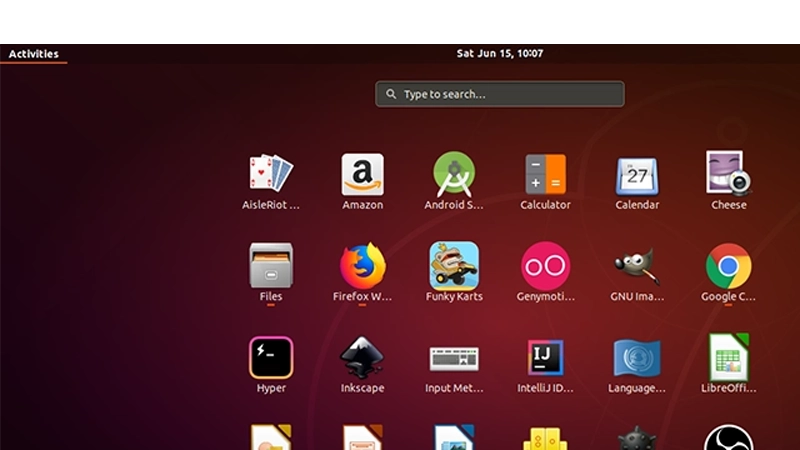Open the blue LibreOffice Writer document icon

pos(454,437)
